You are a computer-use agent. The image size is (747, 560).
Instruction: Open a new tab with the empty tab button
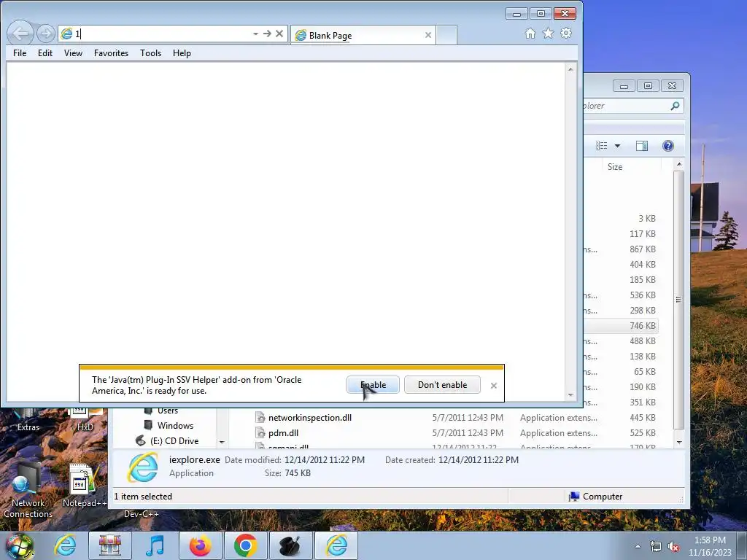[x=446, y=35]
